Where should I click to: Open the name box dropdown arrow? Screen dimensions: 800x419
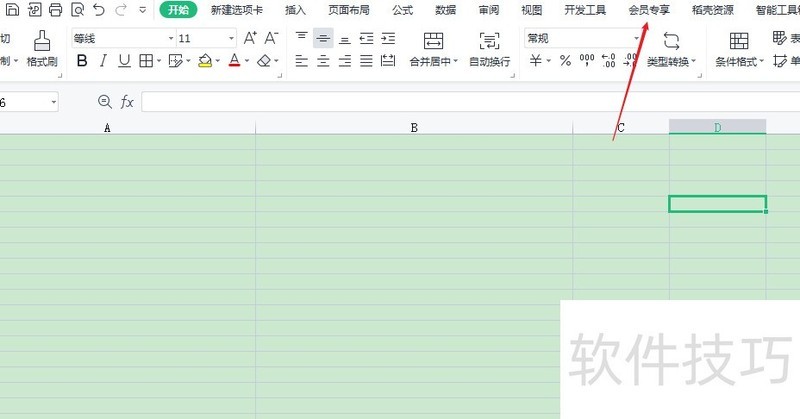54,102
